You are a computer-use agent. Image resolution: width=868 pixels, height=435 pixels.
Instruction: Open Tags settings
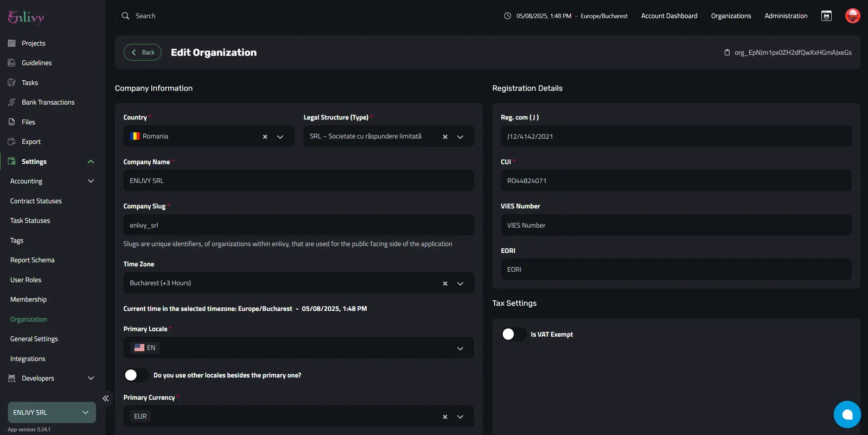tap(17, 241)
